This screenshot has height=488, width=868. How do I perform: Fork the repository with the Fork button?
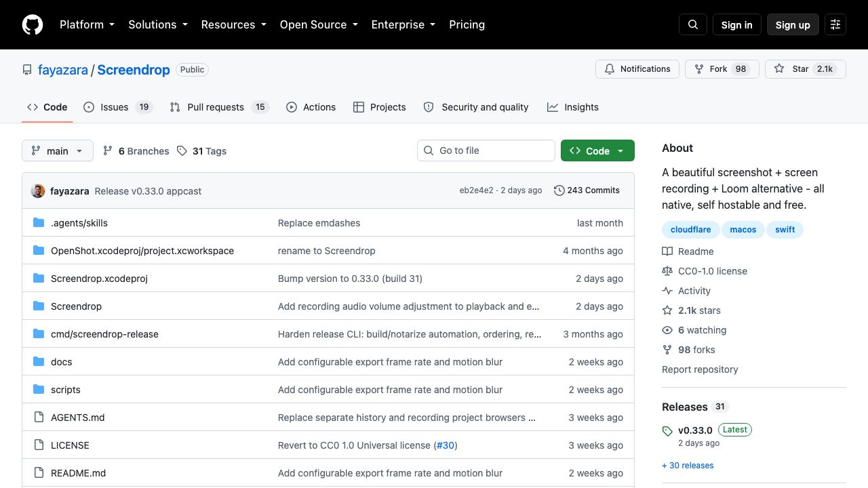point(722,69)
